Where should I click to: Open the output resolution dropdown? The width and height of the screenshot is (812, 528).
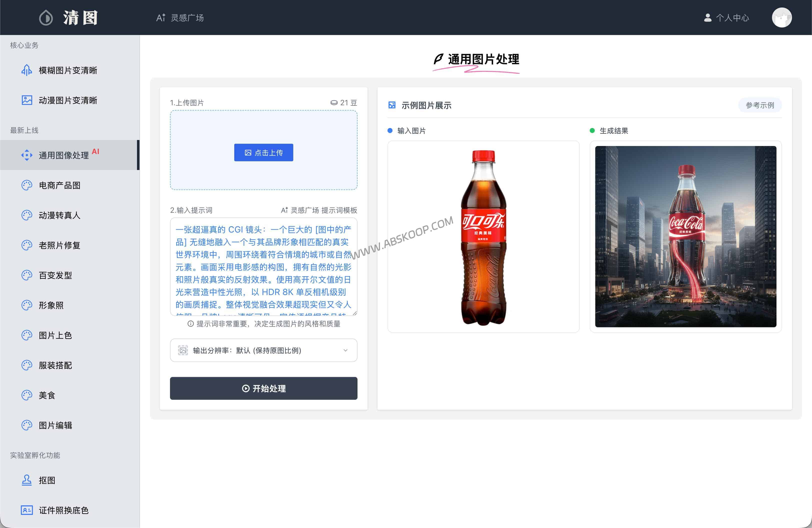(263, 350)
